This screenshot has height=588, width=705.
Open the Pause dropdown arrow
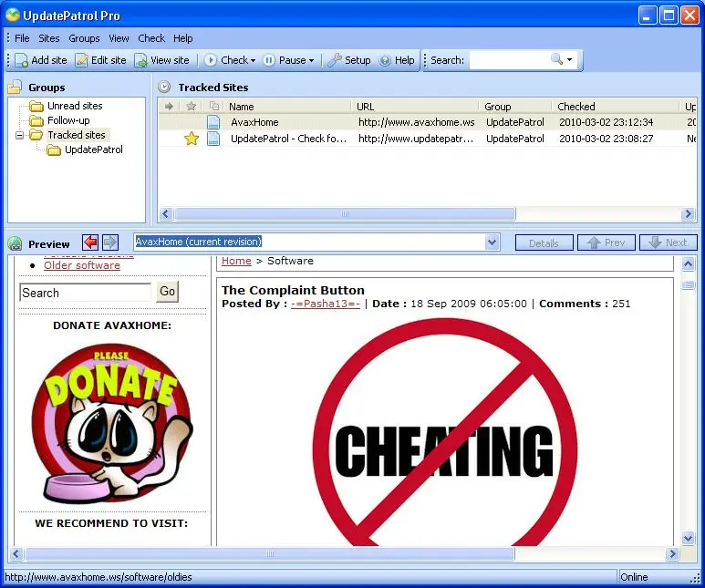(311, 61)
